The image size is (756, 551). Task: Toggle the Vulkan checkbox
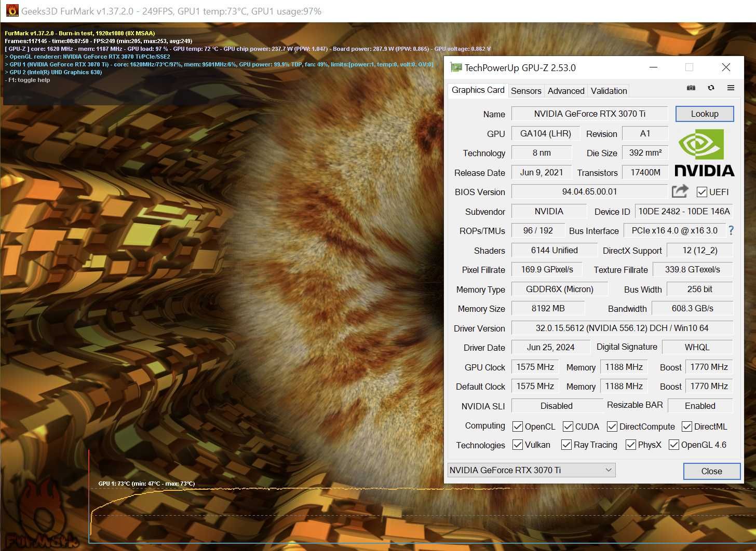(x=517, y=445)
